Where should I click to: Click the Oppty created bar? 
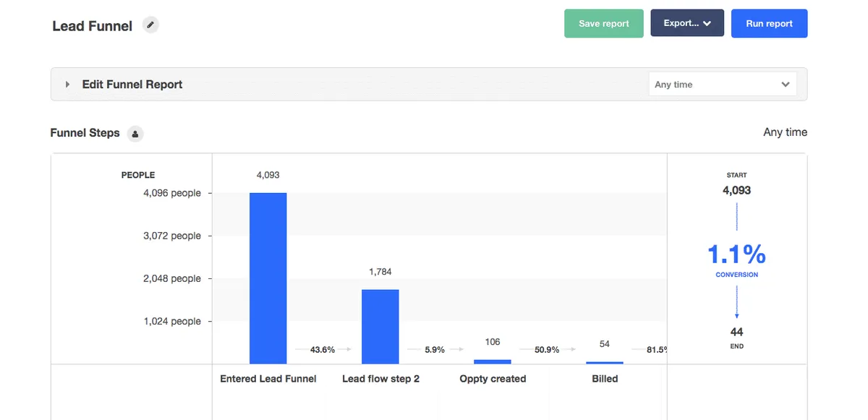click(x=493, y=361)
